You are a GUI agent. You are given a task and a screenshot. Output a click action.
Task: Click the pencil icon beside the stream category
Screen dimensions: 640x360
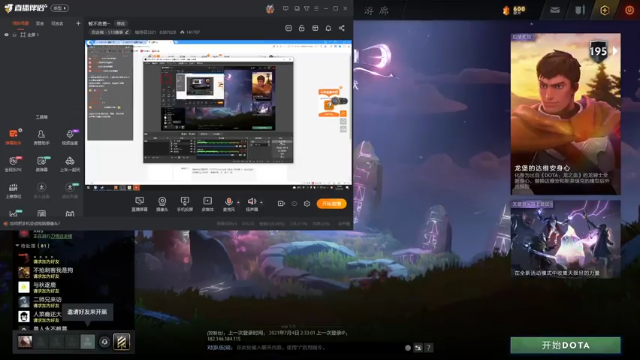[127, 32]
